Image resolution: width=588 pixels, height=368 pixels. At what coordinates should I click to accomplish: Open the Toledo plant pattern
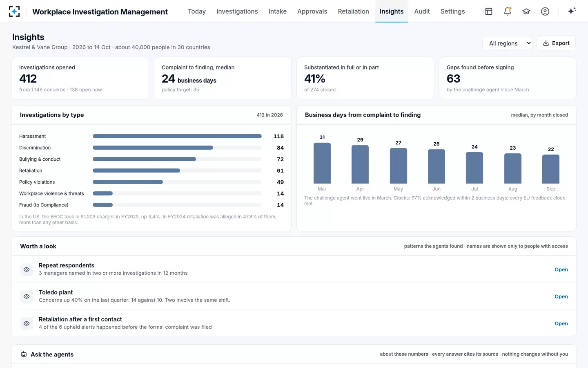pyautogui.click(x=561, y=296)
